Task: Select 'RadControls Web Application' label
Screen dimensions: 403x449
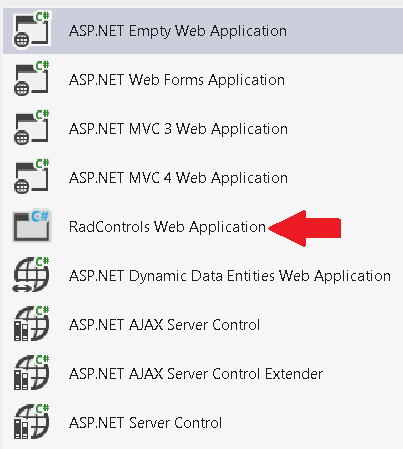Action: click(167, 227)
